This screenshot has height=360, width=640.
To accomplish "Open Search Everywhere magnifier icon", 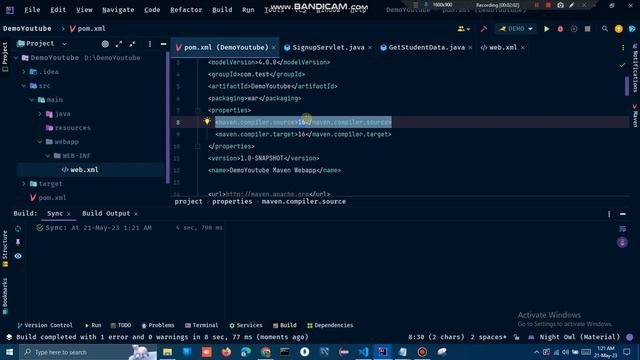I will (x=605, y=29).
